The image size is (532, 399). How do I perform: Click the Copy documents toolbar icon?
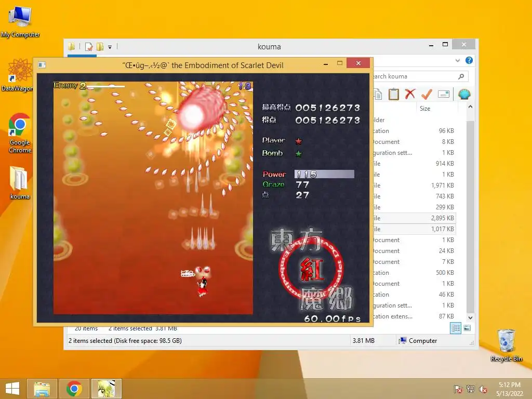(377, 94)
